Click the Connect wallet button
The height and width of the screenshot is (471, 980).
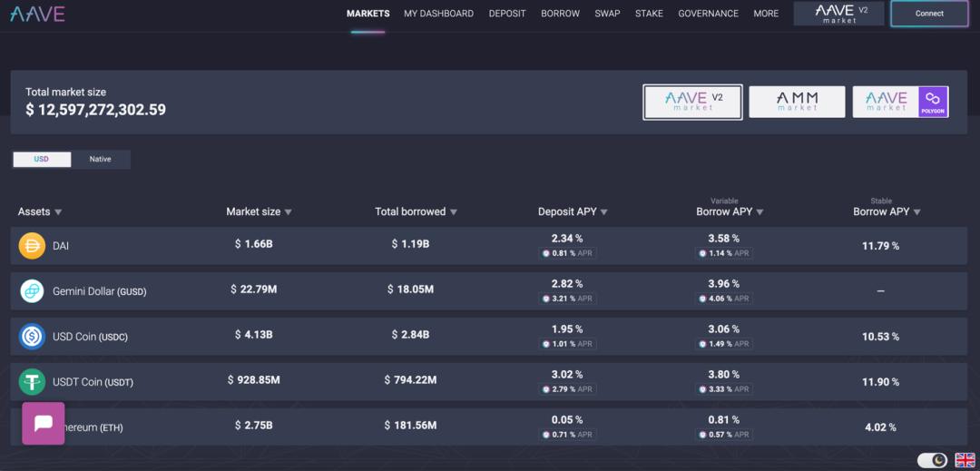[929, 14]
